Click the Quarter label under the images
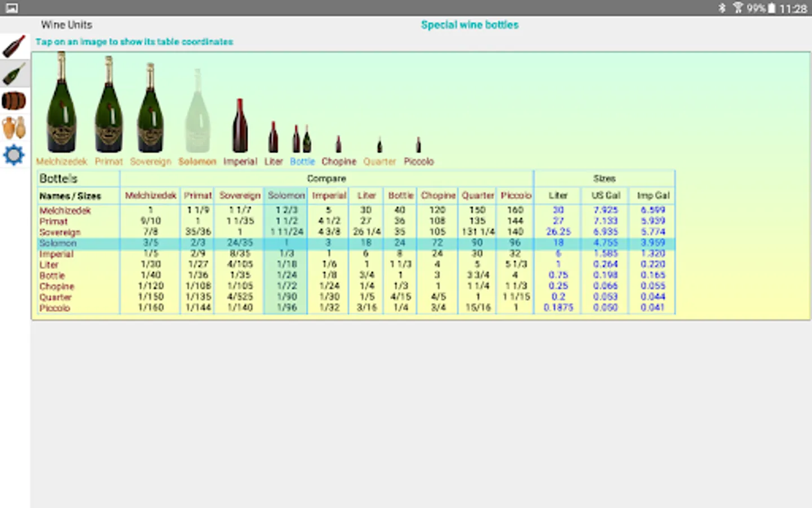 (379, 161)
